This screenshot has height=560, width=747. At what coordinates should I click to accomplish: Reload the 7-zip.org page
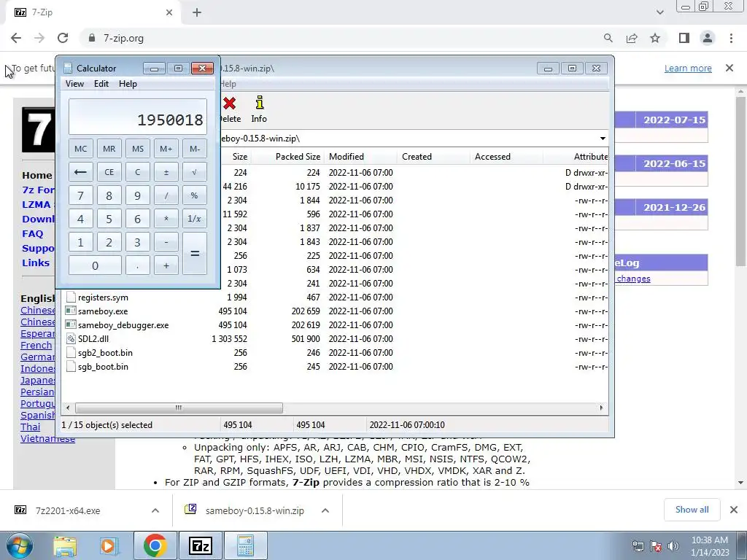point(63,38)
